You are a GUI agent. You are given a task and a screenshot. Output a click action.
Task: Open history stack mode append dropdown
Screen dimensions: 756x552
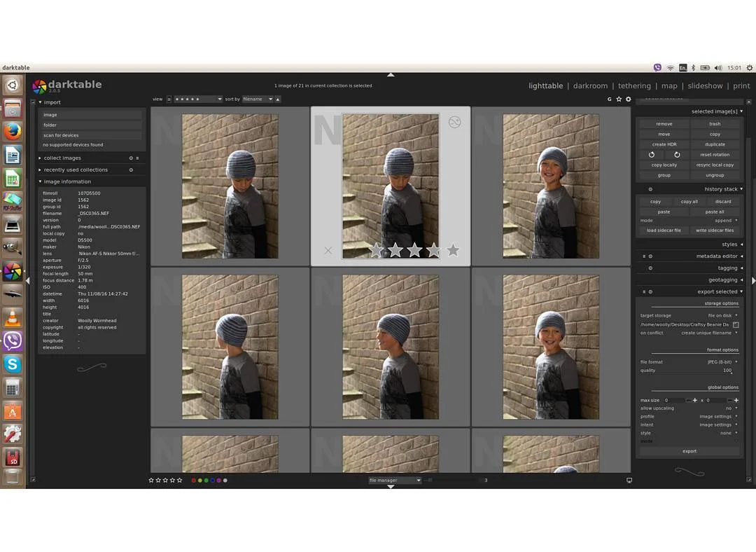[x=689, y=221]
